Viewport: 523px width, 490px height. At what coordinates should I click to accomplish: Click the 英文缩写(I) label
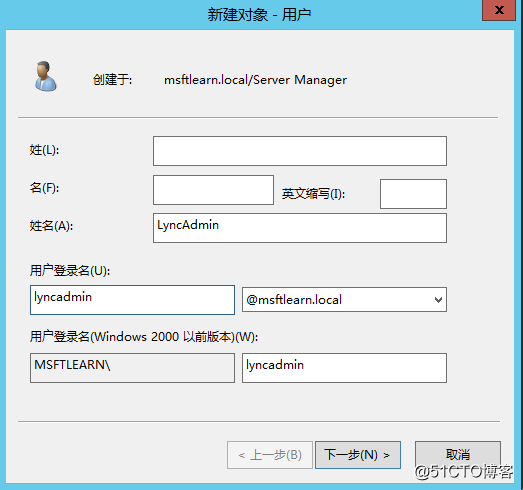(313, 193)
